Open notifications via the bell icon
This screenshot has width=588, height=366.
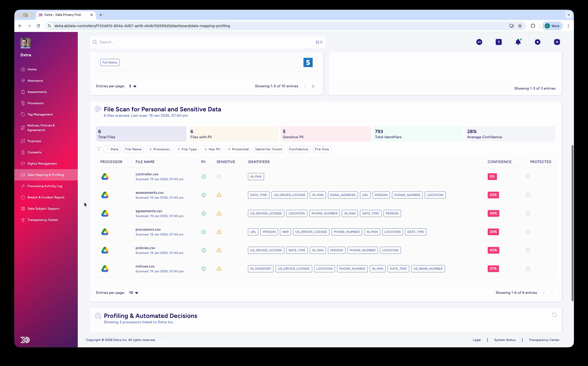click(x=518, y=42)
